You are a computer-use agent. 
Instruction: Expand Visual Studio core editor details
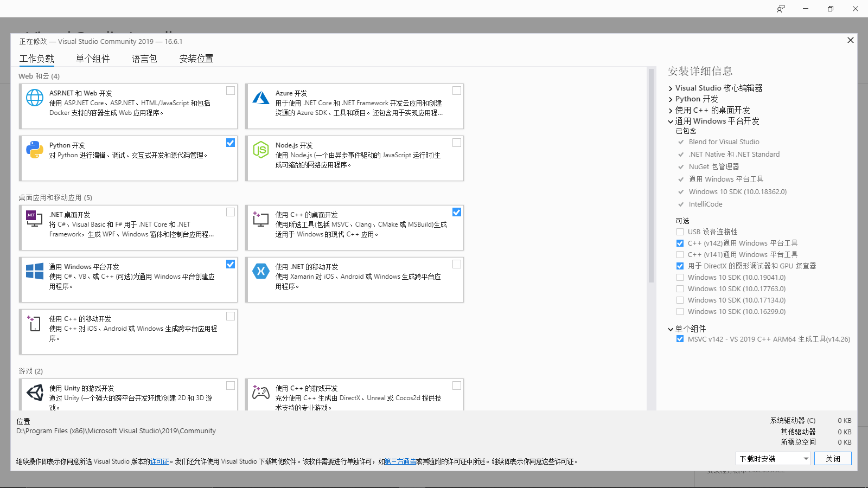tap(671, 88)
